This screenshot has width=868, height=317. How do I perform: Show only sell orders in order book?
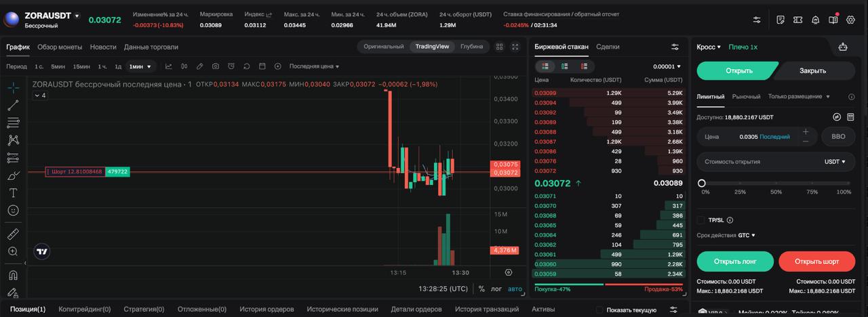[584, 66]
